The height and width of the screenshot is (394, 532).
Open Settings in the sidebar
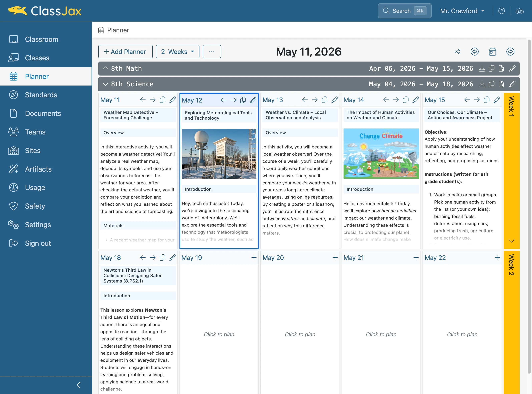click(x=46, y=225)
